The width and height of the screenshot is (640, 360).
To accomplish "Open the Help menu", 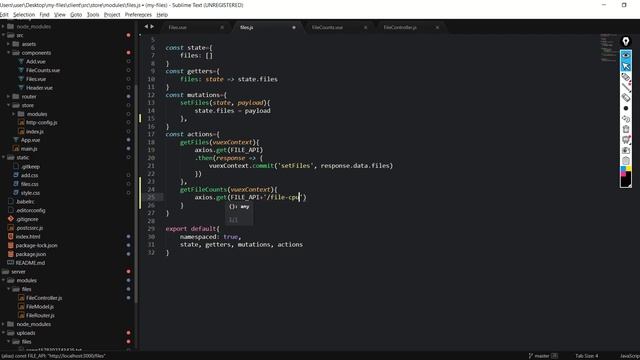I will coord(162,15).
